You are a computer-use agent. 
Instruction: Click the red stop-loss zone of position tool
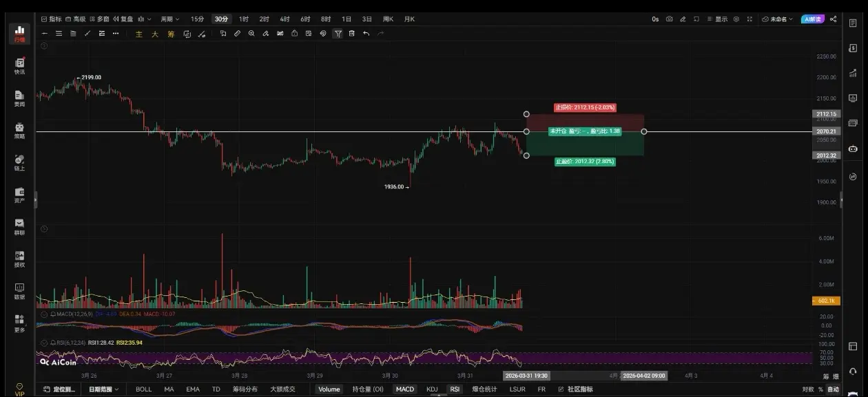click(585, 122)
